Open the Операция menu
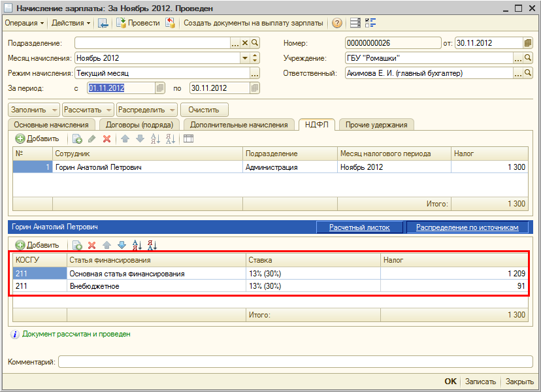This screenshot has height=392, width=541. tap(25, 23)
